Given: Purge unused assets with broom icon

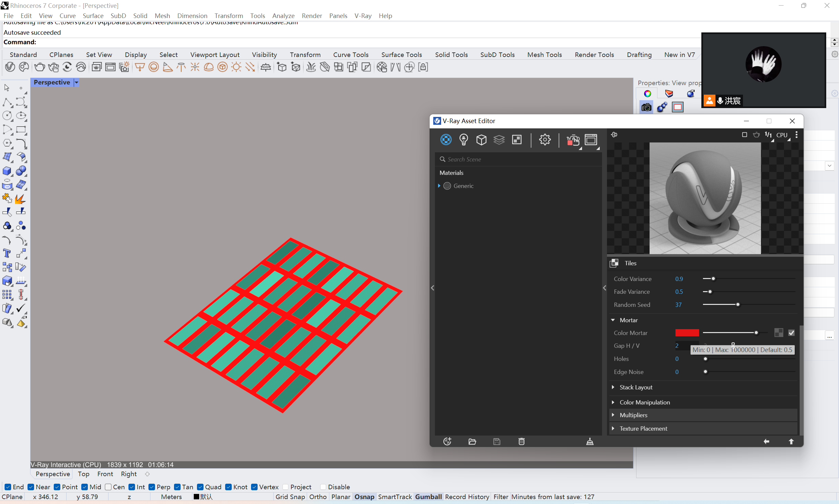Looking at the screenshot, I should tap(590, 441).
